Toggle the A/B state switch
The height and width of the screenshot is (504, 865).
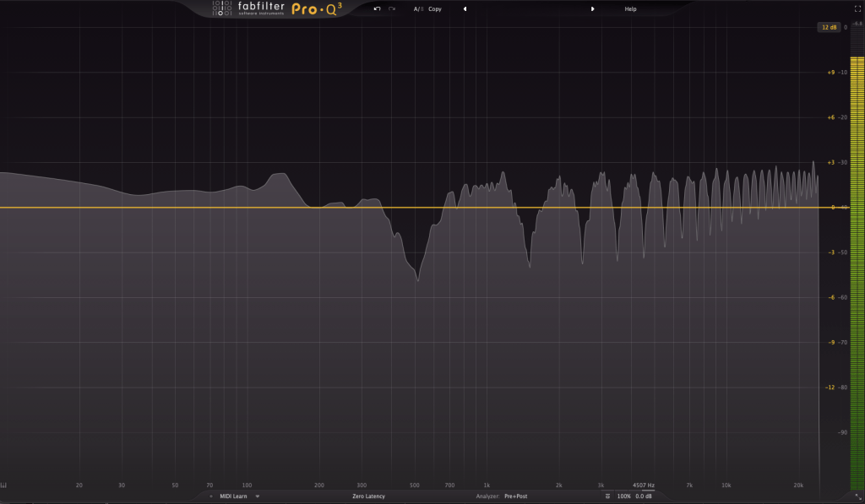[x=417, y=8]
